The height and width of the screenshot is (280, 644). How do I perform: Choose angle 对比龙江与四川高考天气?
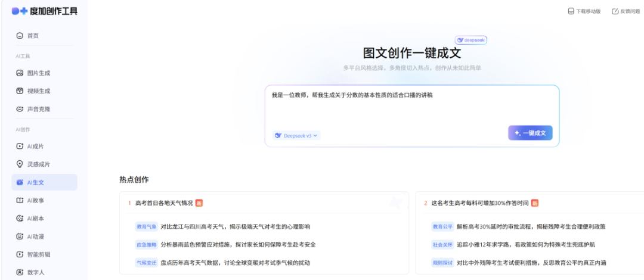pos(236,226)
